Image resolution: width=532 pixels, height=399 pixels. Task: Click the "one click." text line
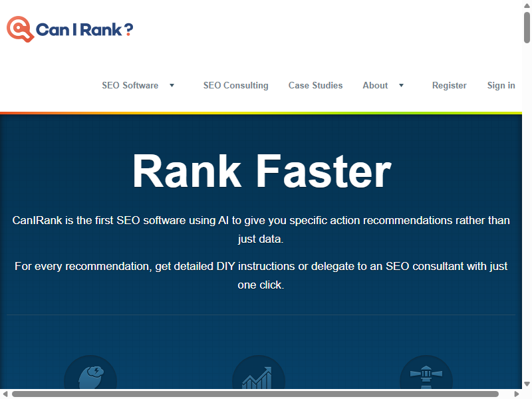[x=261, y=285]
